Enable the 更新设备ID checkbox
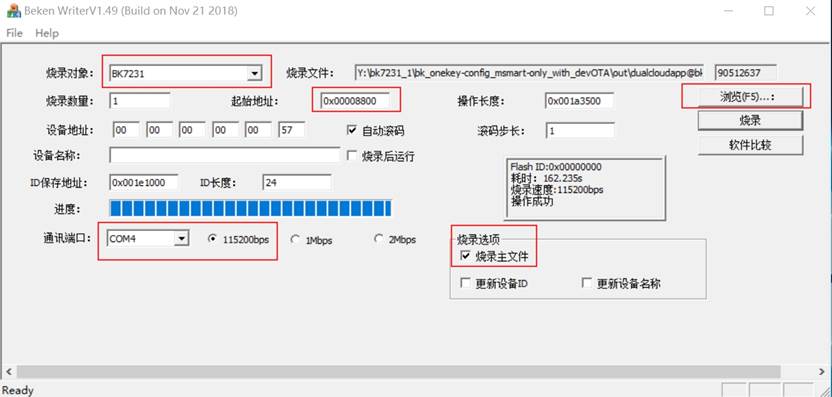The height and width of the screenshot is (397, 832). click(x=465, y=283)
